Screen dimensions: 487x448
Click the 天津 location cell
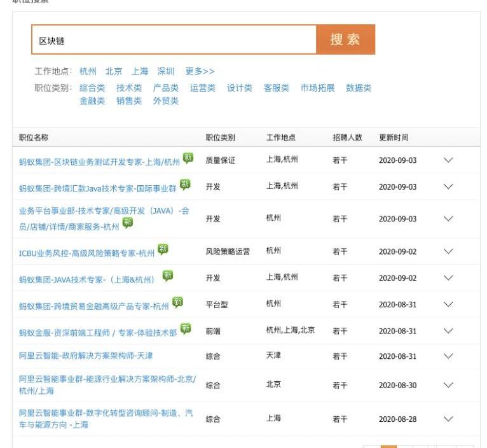point(273,355)
